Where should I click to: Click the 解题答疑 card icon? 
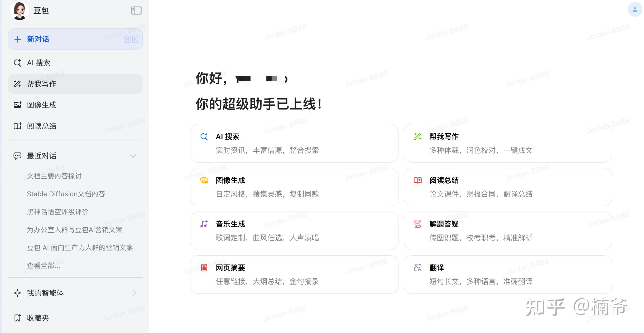[417, 224]
